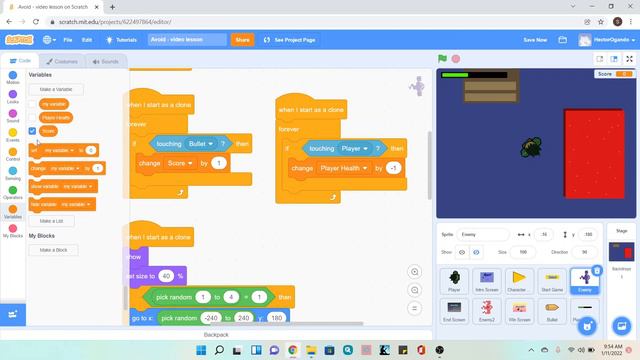Select the Operators blocks category
Viewport: 640px width, 360px height.
pyautogui.click(x=13, y=193)
